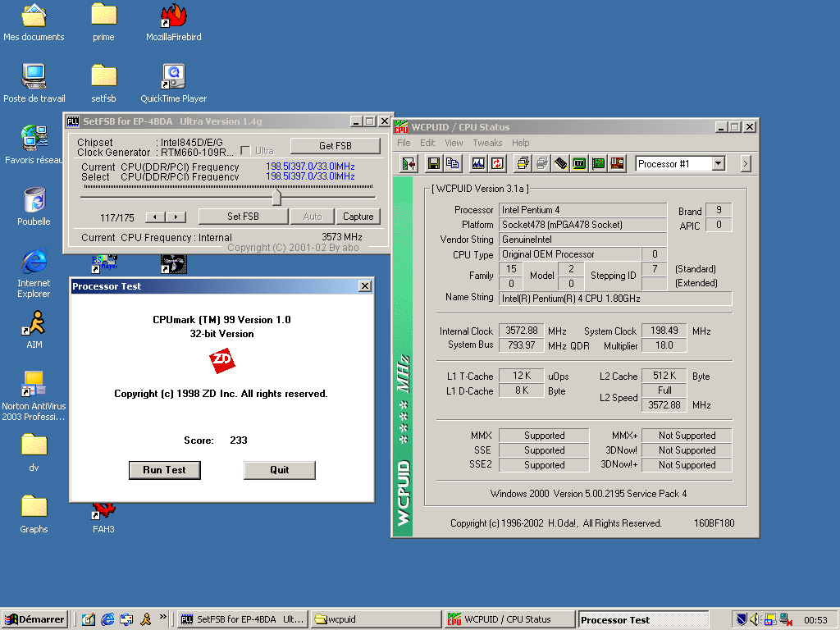Click the L2 Cache 512 K field
The image size is (840, 630).
pos(664,376)
